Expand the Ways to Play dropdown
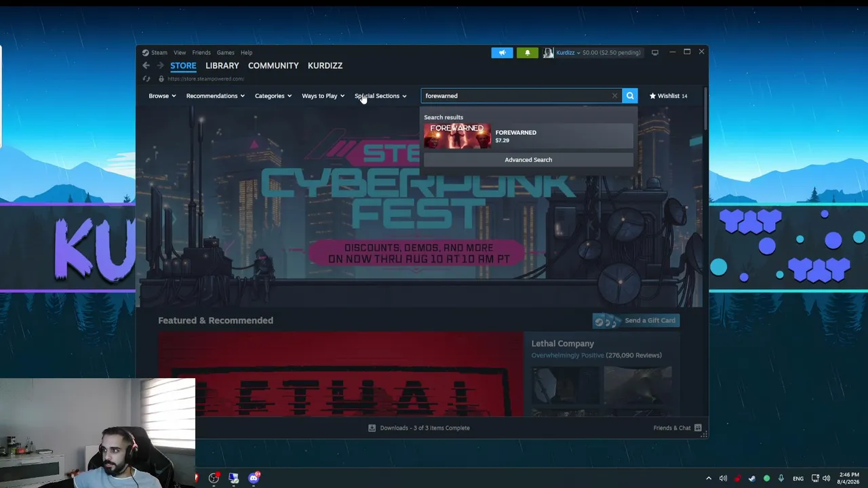The width and height of the screenshot is (868, 488). coord(323,96)
